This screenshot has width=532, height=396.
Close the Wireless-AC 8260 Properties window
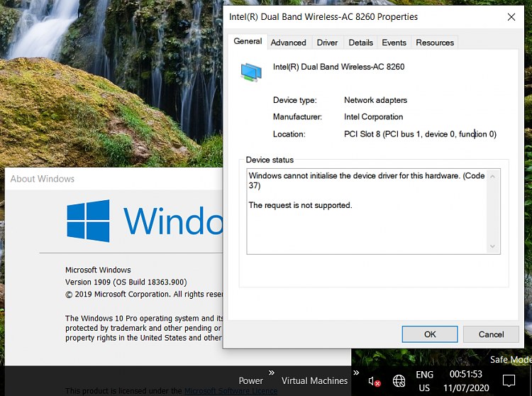pos(511,17)
